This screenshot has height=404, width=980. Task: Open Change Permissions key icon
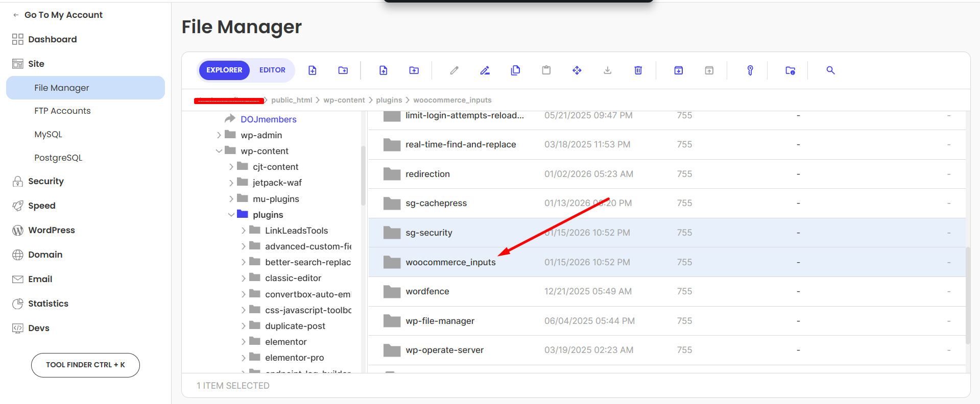click(x=750, y=70)
